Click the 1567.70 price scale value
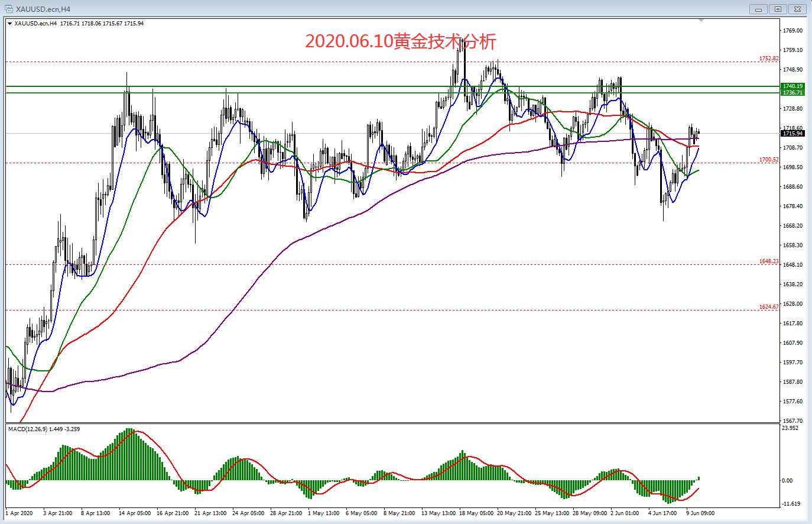The height and width of the screenshot is (524, 812). tap(792, 421)
